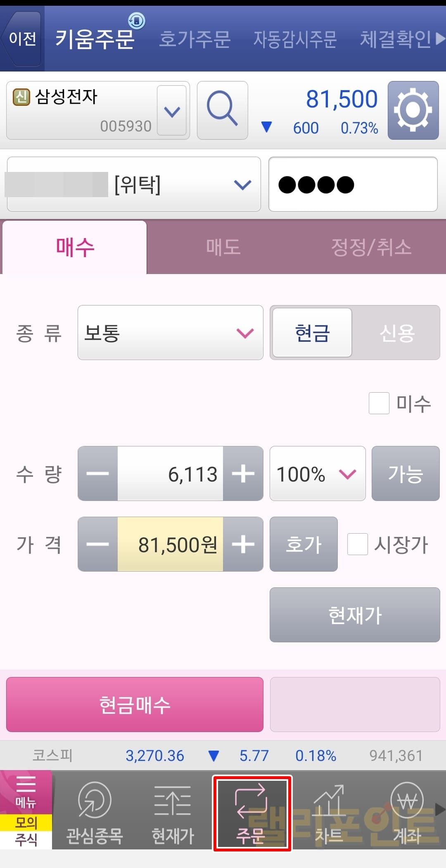The image size is (446, 868).
Task: Open the 메뉴 hamburger menu
Action: point(26,792)
